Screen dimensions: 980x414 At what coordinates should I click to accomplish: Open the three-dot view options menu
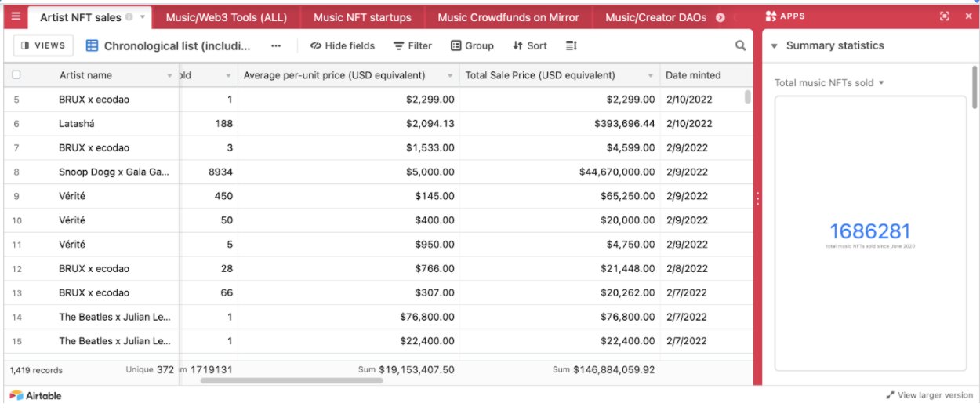276,45
